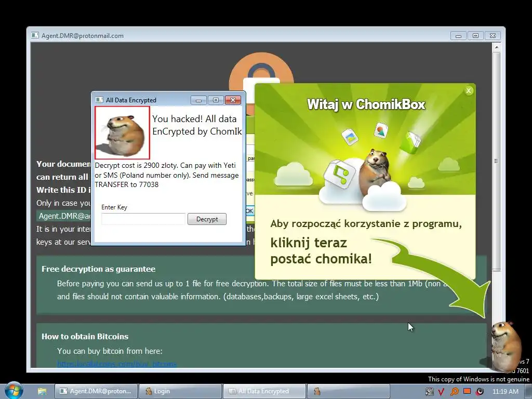Switch to the All Data Encrypted taskbar button
Image resolution: width=532 pixels, height=399 pixels.
point(264,391)
